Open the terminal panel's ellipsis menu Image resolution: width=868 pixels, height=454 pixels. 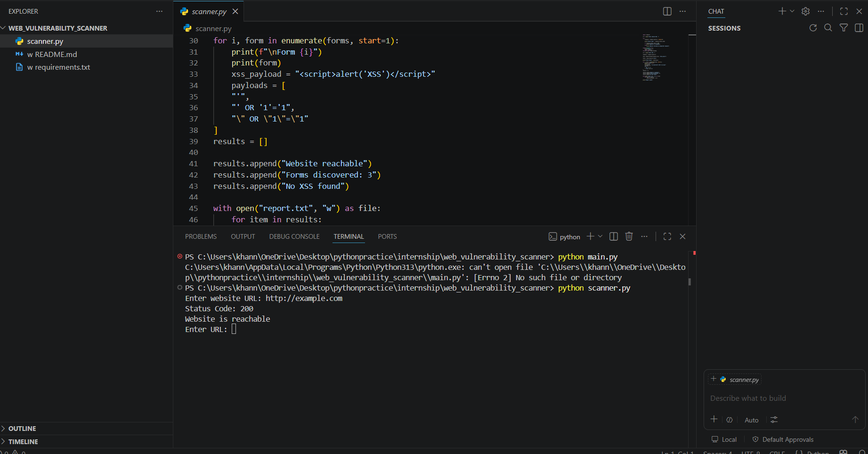pos(644,236)
